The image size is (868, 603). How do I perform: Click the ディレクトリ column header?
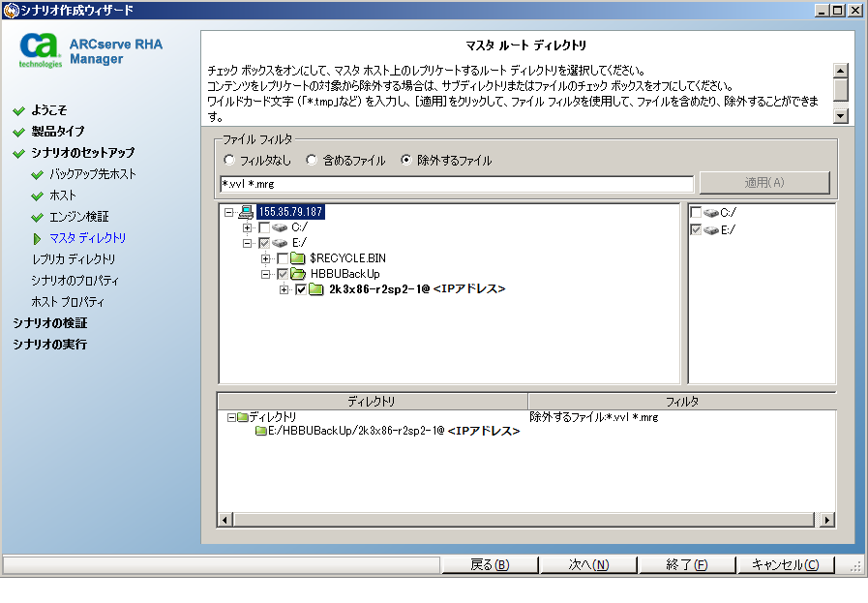pos(372,402)
